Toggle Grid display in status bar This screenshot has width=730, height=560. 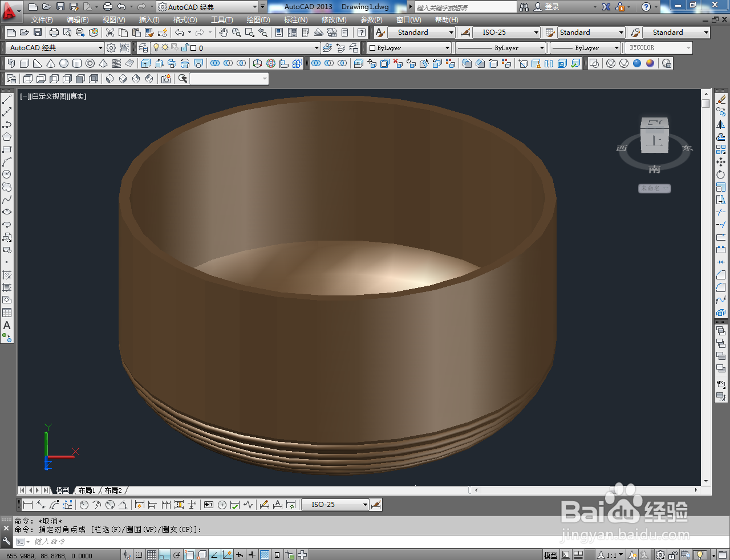coord(151,555)
